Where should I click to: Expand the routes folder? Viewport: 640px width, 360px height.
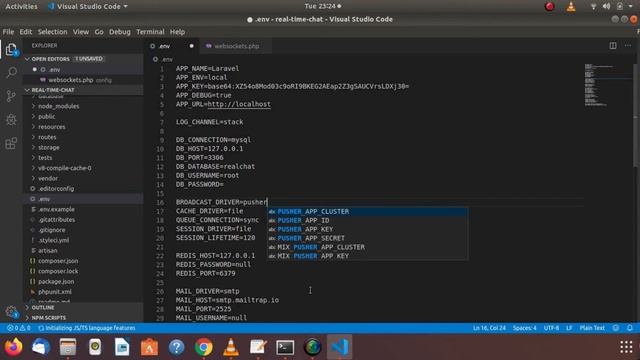pos(47,137)
